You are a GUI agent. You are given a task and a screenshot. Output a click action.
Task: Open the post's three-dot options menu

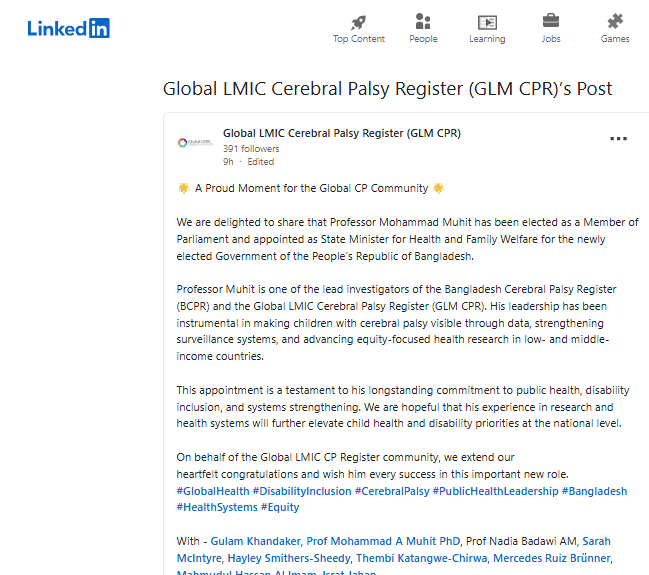[619, 139]
